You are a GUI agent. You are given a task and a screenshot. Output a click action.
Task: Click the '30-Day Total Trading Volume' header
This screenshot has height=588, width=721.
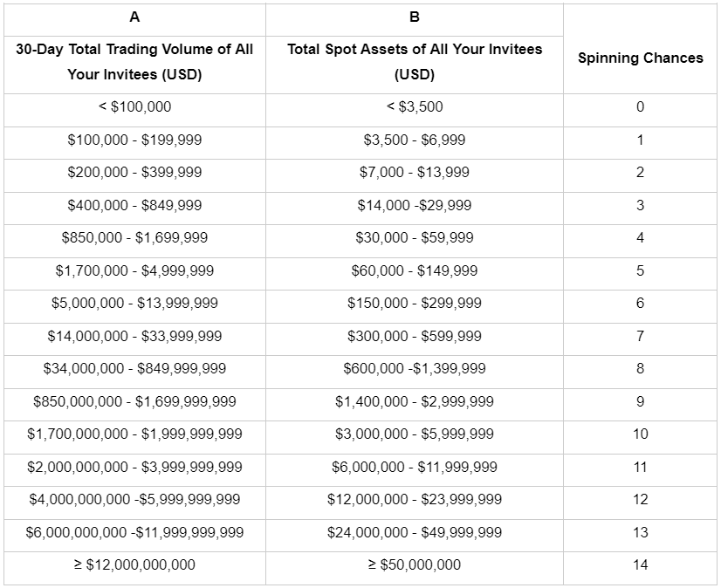pos(134,62)
